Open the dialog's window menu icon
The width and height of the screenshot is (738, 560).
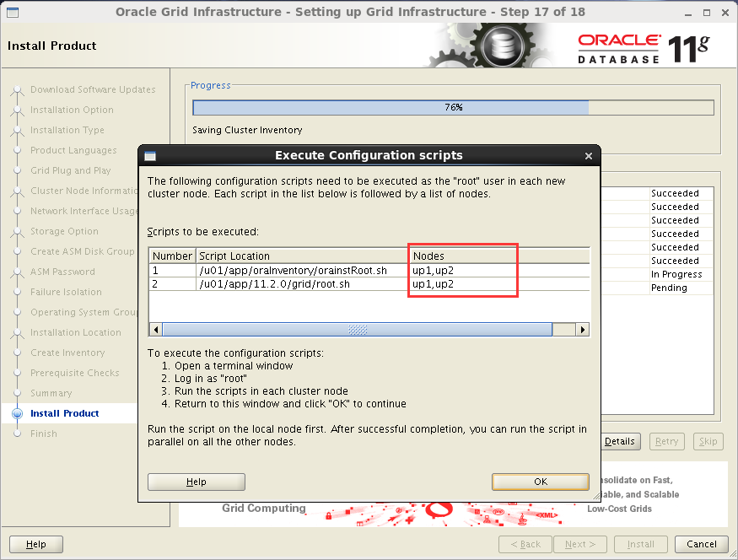pos(150,156)
